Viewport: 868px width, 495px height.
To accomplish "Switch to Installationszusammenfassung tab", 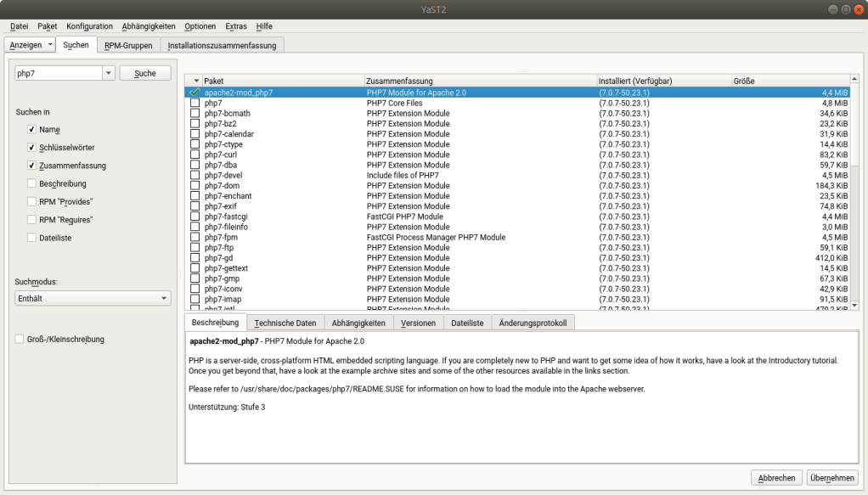I will click(x=222, y=45).
